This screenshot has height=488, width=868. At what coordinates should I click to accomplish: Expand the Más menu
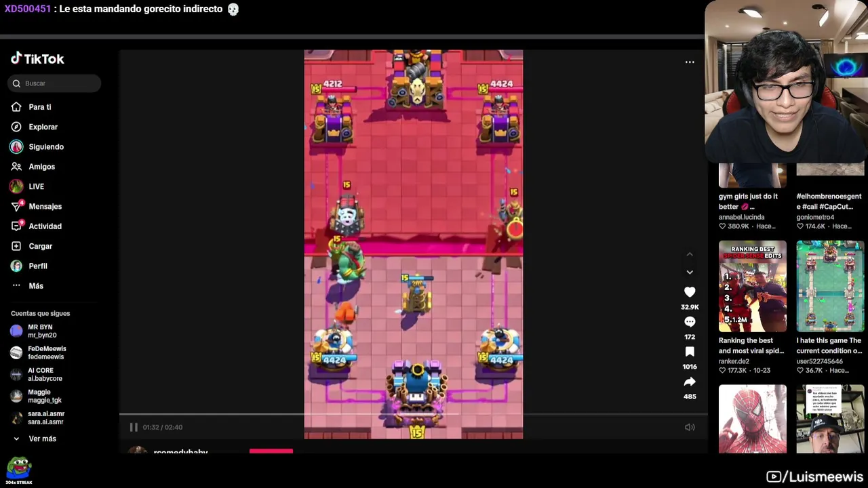click(35, 286)
